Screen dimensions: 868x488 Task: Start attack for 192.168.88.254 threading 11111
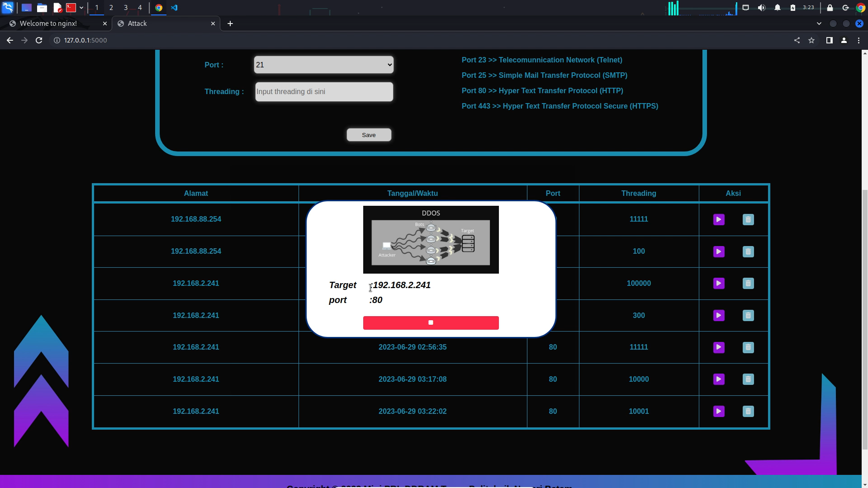click(718, 219)
